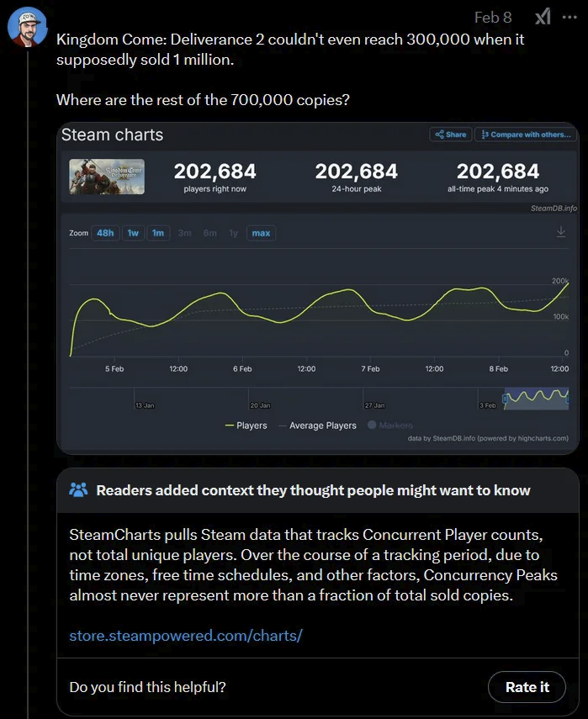This screenshot has height=719, width=588.
Task: Select the 48h zoom range
Action: (x=105, y=233)
